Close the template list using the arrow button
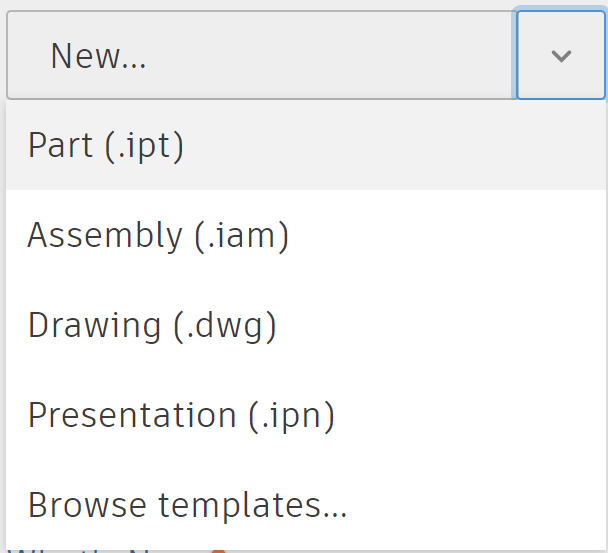Image resolution: width=608 pixels, height=553 pixels. 561,56
